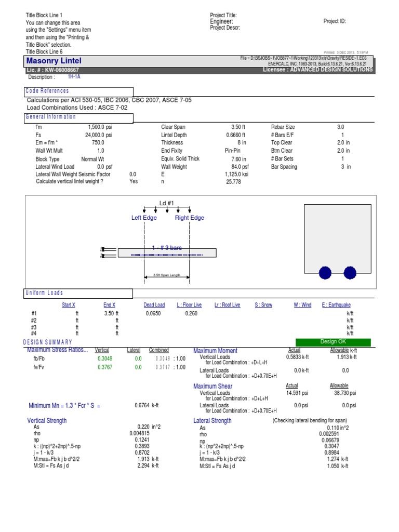The width and height of the screenshot is (399, 532).
Task: Click 'Calculate vertical lintel weight ?' value 'Yes'
Action: (134, 181)
